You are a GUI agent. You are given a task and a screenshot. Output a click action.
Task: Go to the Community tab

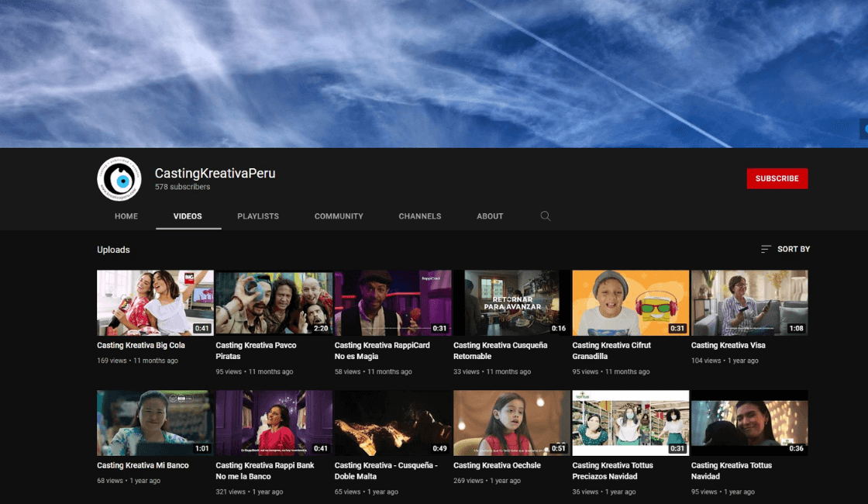point(339,216)
